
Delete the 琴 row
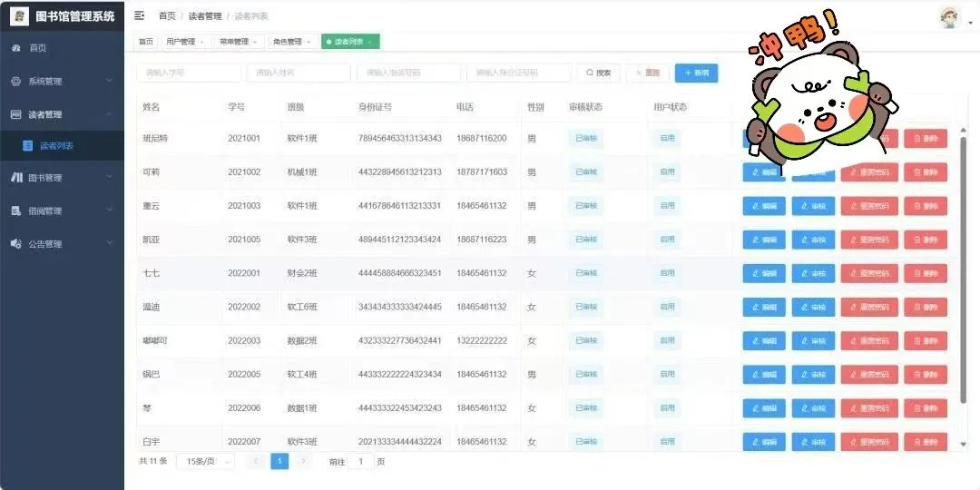click(x=926, y=408)
